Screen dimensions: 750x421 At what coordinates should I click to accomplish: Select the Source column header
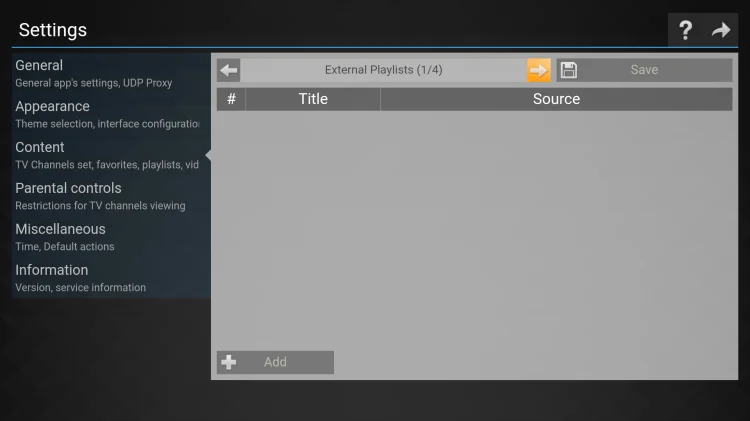[x=556, y=99]
